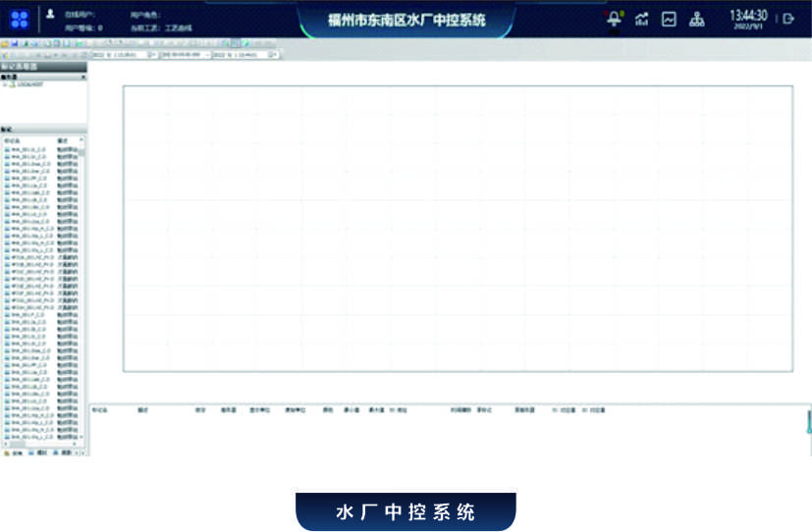Click the open folder icon in toolbar
Screen dimensions: 812x532
(5, 44)
